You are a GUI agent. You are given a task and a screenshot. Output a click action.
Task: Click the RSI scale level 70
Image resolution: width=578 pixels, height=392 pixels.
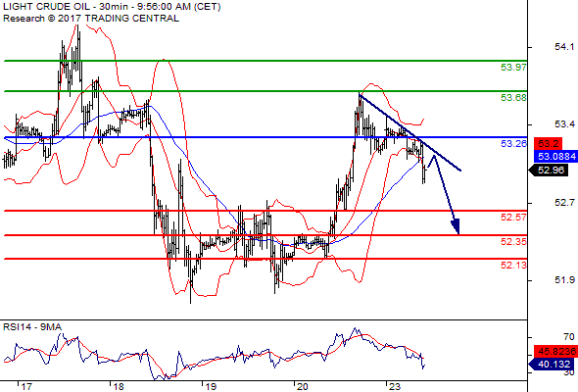click(569, 337)
